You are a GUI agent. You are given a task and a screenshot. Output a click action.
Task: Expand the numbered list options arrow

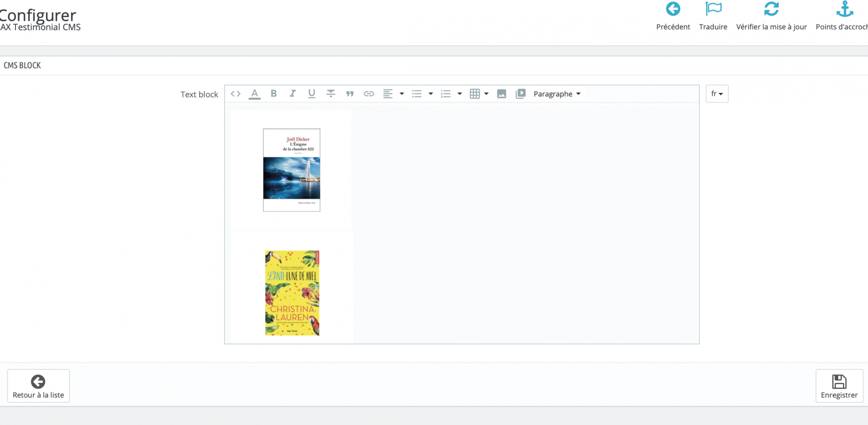pyautogui.click(x=460, y=94)
